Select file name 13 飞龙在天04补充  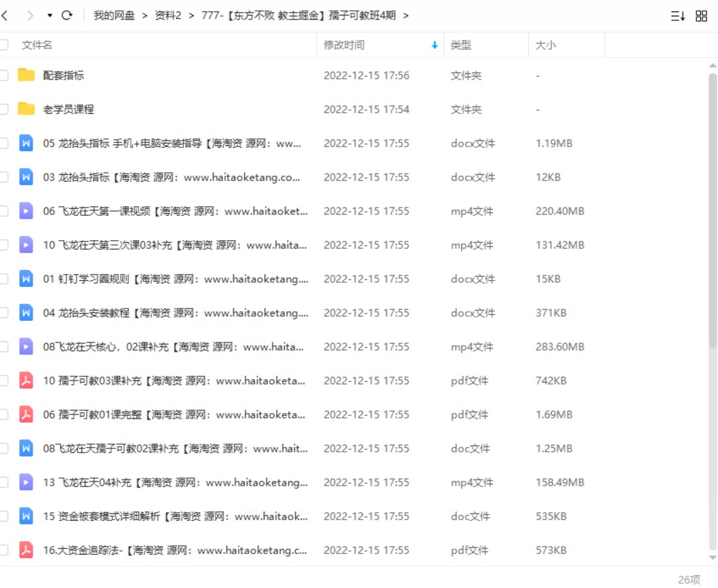(x=176, y=482)
